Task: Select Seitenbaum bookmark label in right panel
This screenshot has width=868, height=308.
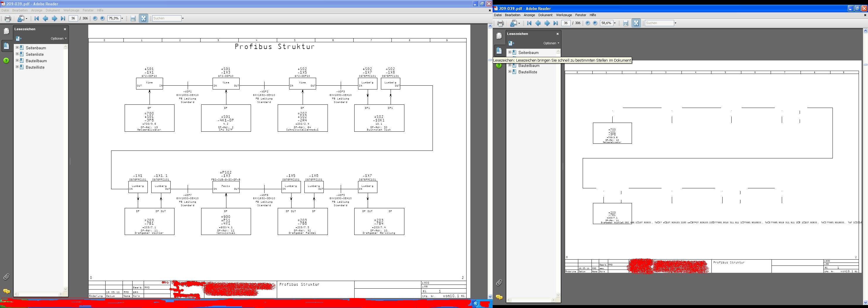Action: coord(528,53)
